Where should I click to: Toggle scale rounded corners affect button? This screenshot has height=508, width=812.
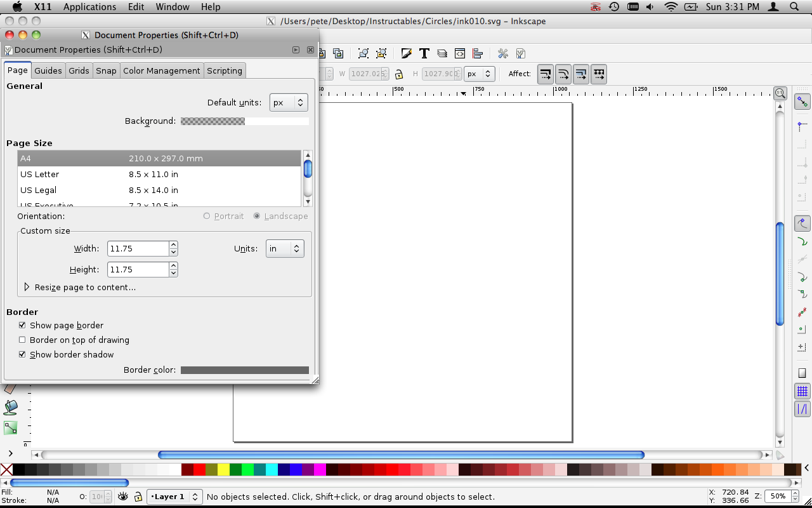tap(563, 74)
